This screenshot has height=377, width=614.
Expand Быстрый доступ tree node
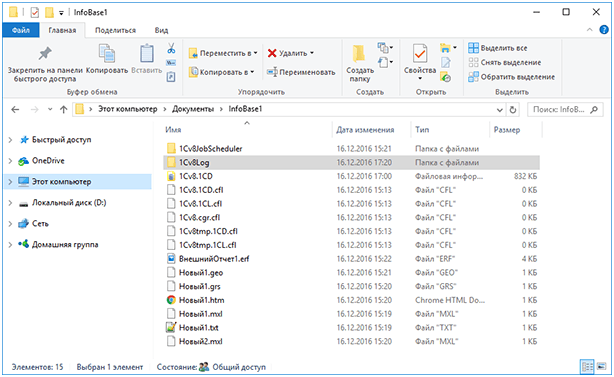pos(10,140)
